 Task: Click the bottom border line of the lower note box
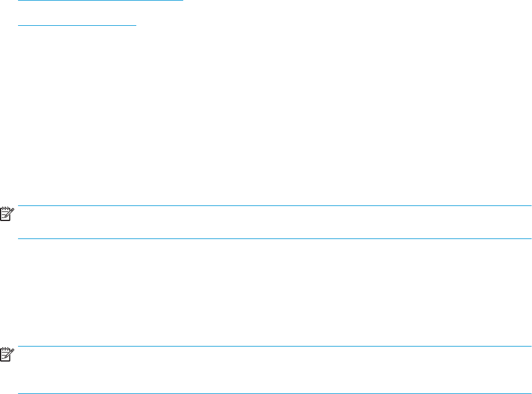tap(274, 393)
